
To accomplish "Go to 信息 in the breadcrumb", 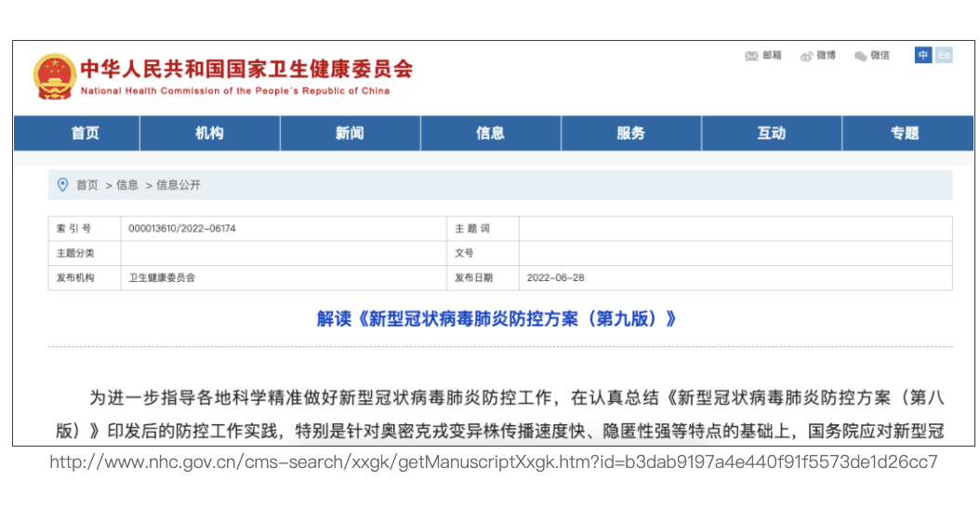I will pos(126,185).
